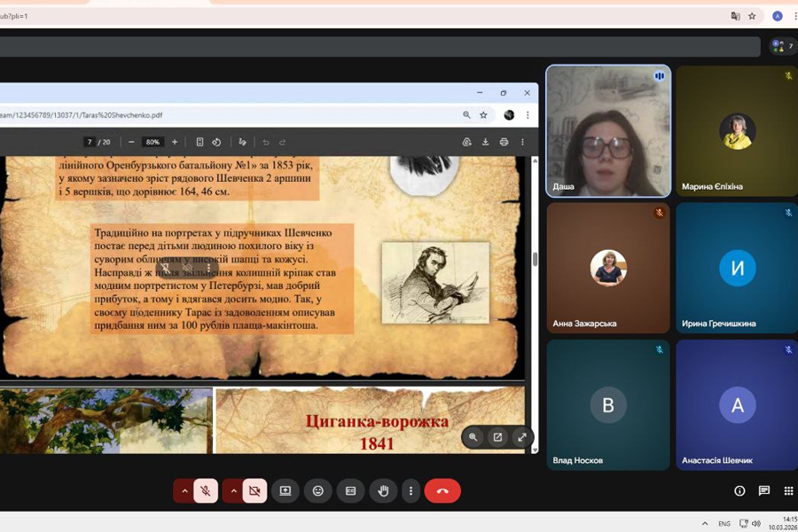Open the participants count button
Viewport: 798px width, 532px height.
[x=782, y=46]
